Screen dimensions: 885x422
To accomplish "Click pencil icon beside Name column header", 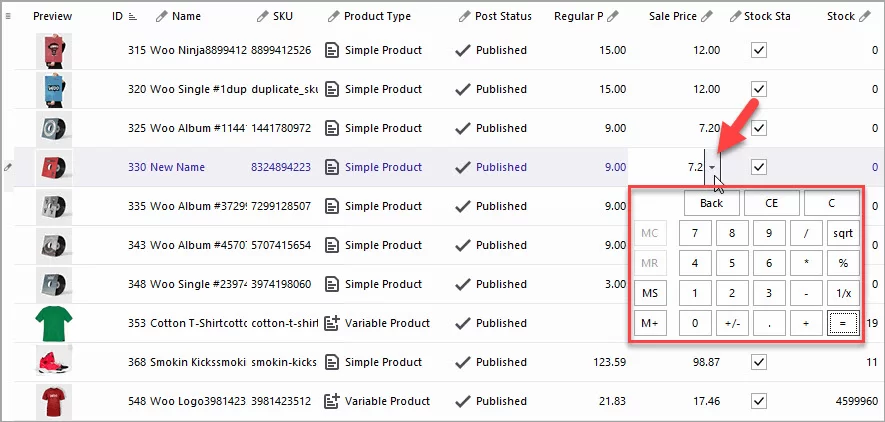I will pyautogui.click(x=162, y=17).
